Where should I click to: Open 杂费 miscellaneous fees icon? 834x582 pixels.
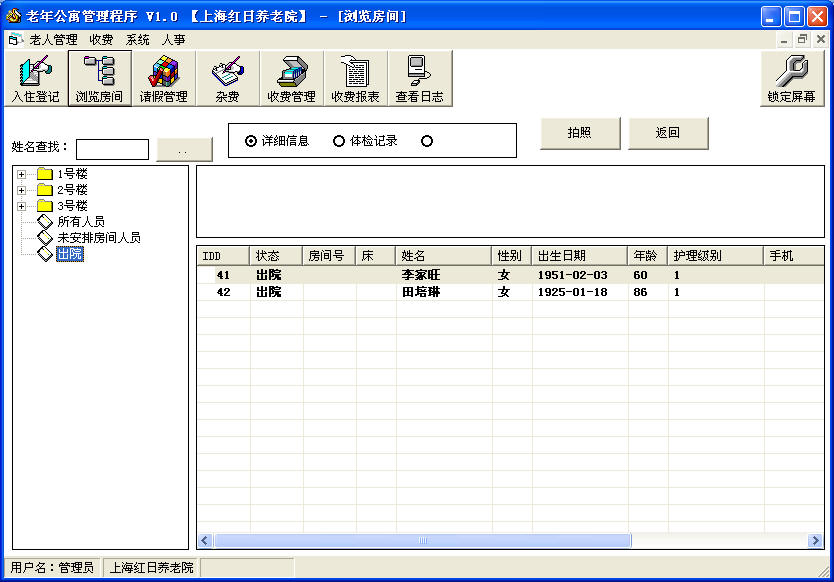tap(227, 78)
